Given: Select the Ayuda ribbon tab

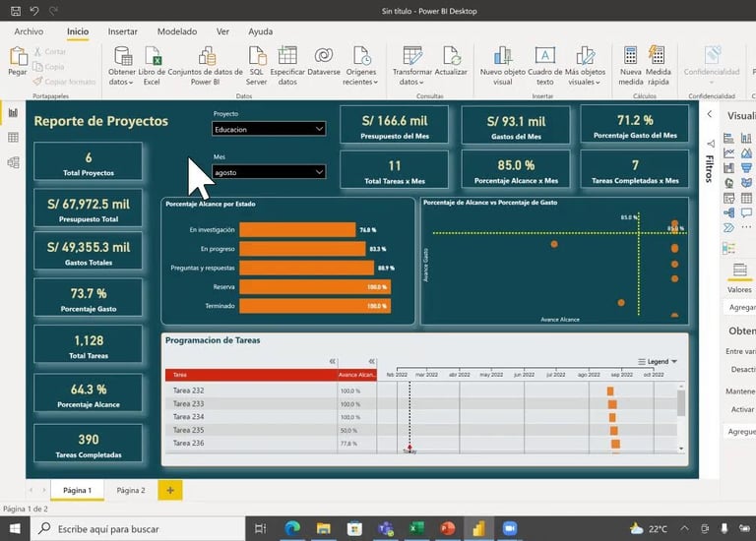Looking at the screenshot, I should tap(260, 31).
